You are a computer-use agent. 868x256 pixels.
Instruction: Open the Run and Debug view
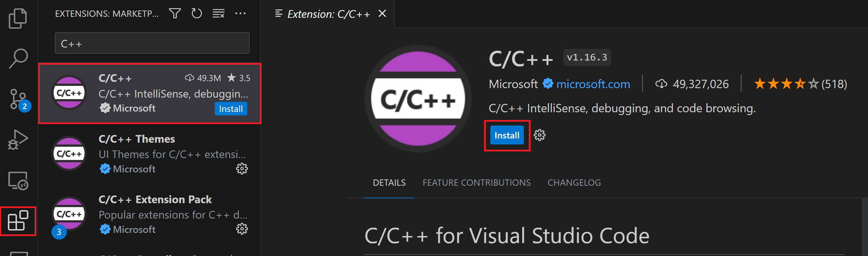pos(18,139)
